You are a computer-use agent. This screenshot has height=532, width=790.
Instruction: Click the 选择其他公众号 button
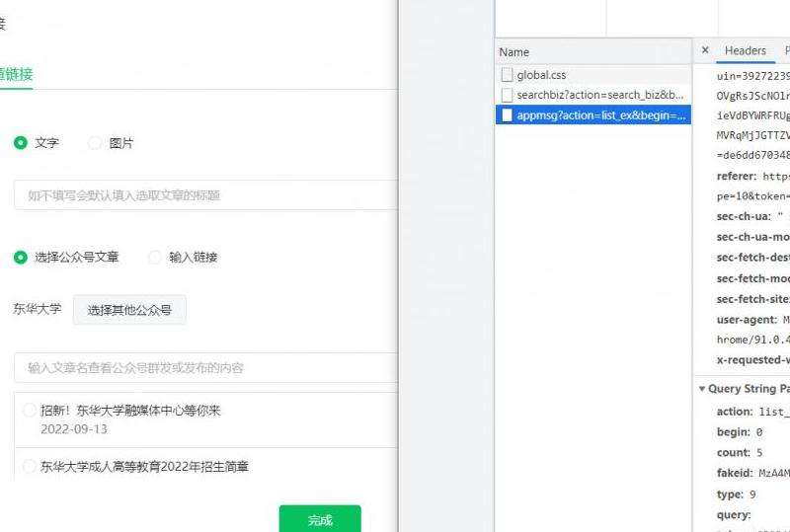(x=129, y=310)
